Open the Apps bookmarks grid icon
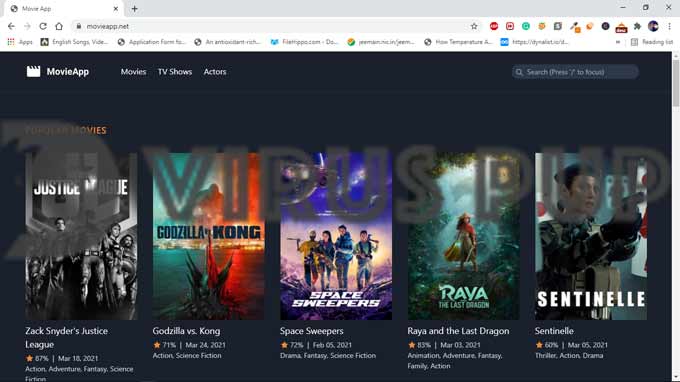Viewport: 680px width, 382px height. tap(11, 42)
